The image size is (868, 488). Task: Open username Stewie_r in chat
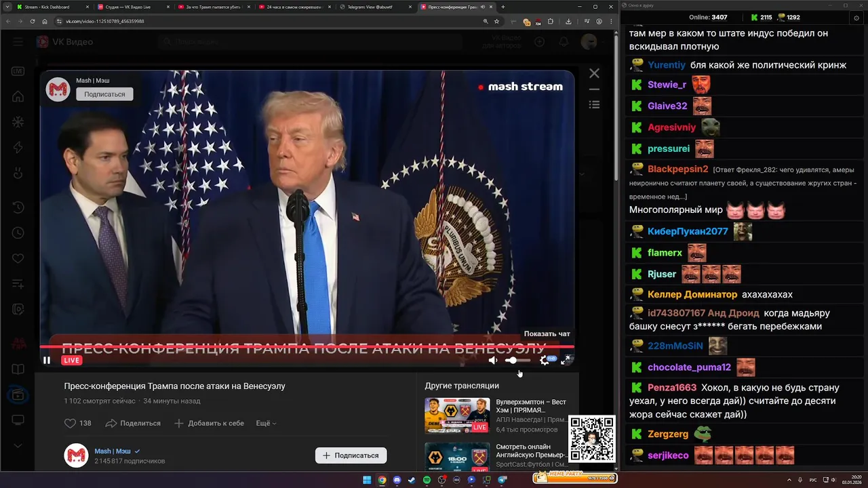click(x=667, y=85)
